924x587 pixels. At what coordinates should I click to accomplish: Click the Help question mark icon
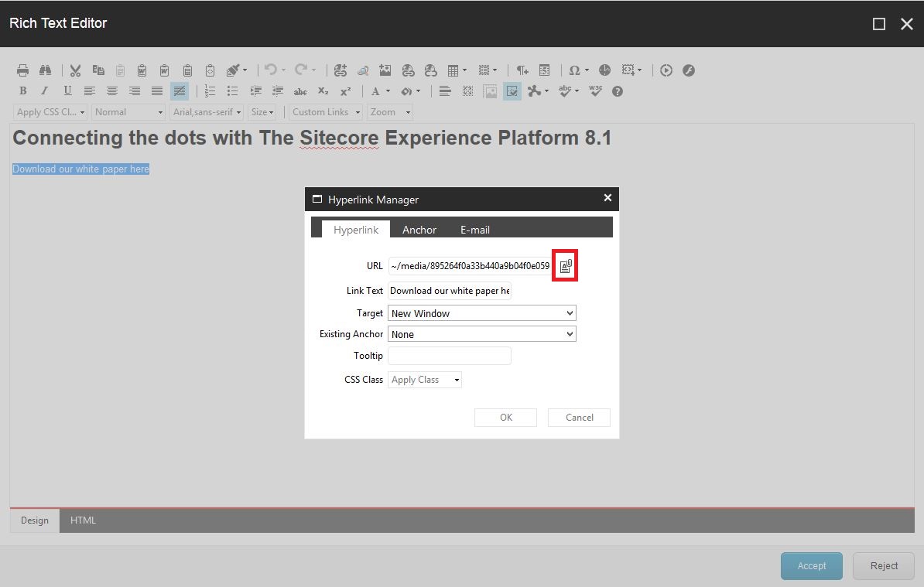pos(617,91)
